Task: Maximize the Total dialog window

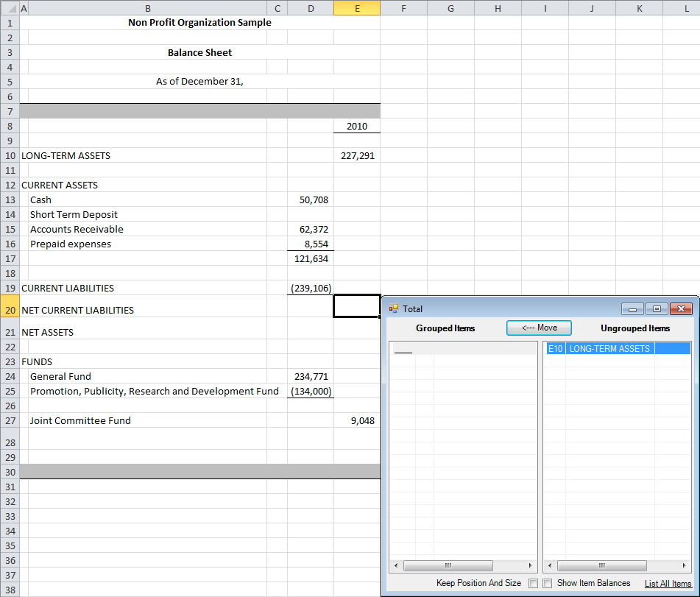Action: 657,309
